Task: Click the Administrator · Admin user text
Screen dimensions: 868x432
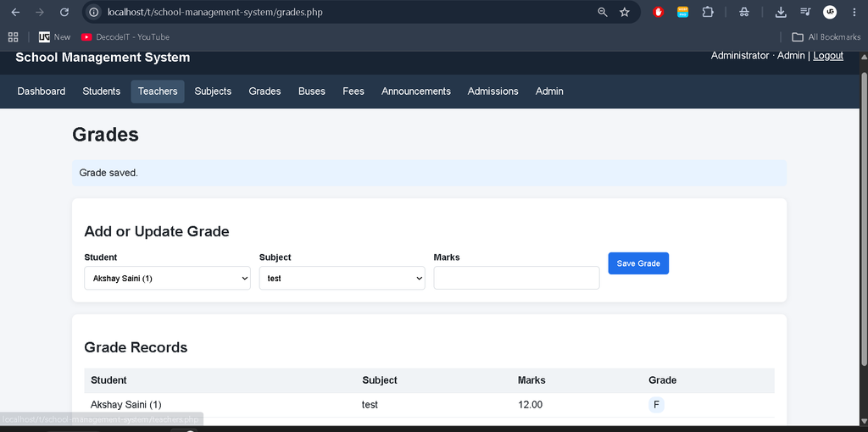Action: click(x=758, y=55)
